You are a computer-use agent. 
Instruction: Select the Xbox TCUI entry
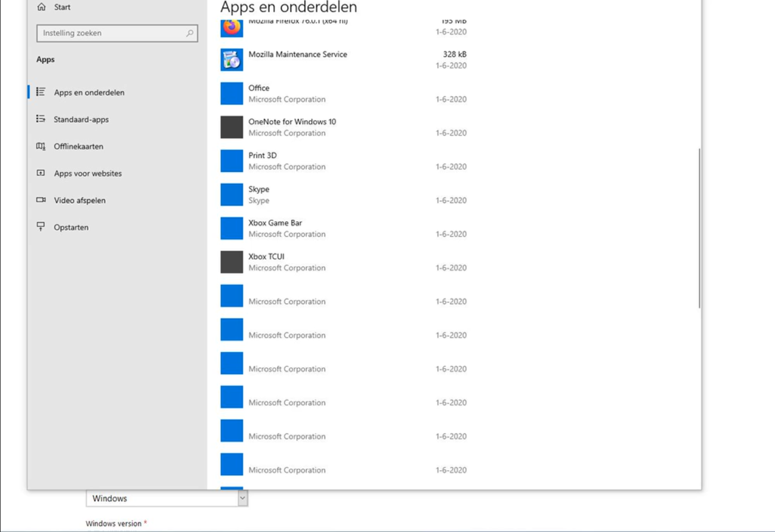344,262
